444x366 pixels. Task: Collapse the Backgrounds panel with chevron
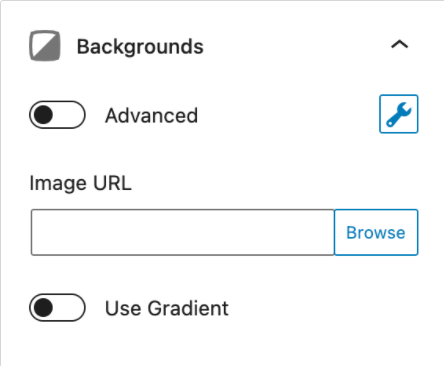tap(399, 45)
